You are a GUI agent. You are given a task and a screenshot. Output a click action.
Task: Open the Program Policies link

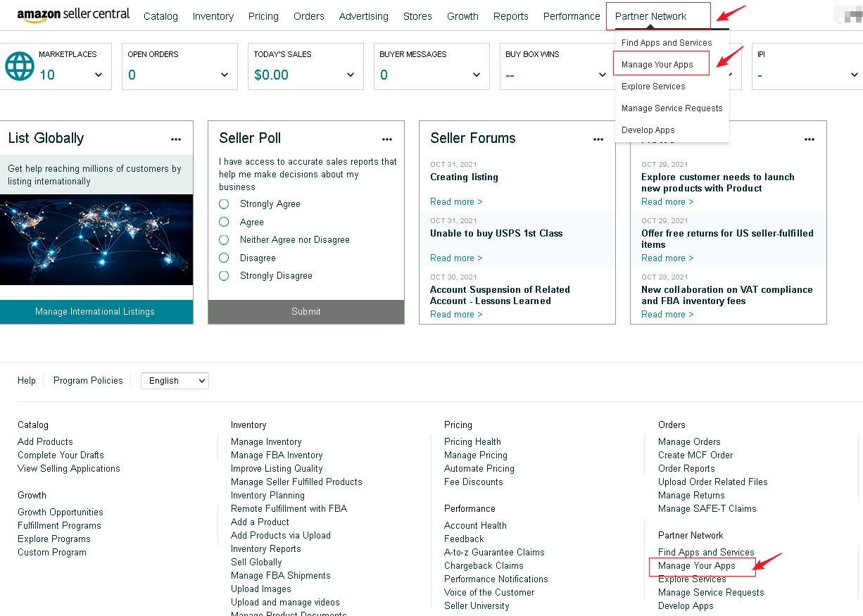pos(88,380)
